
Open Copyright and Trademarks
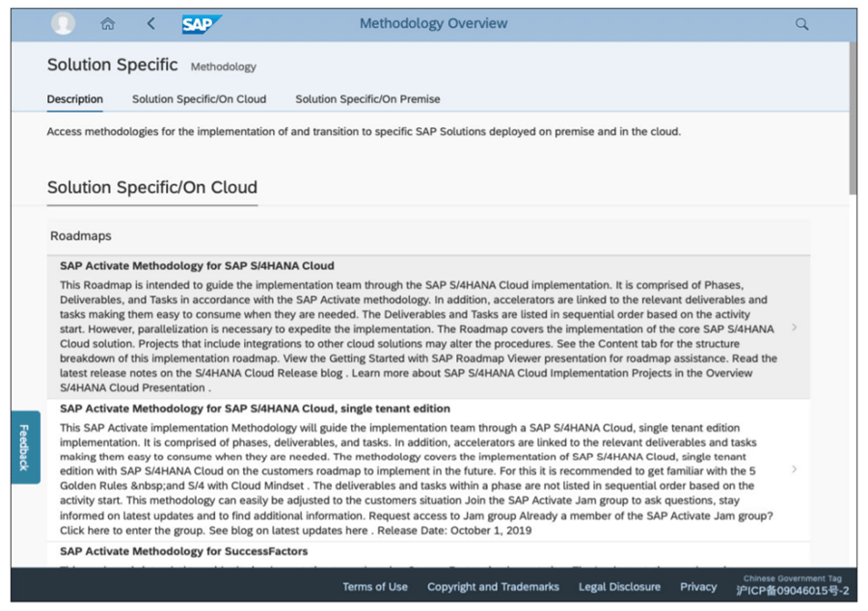493,587
